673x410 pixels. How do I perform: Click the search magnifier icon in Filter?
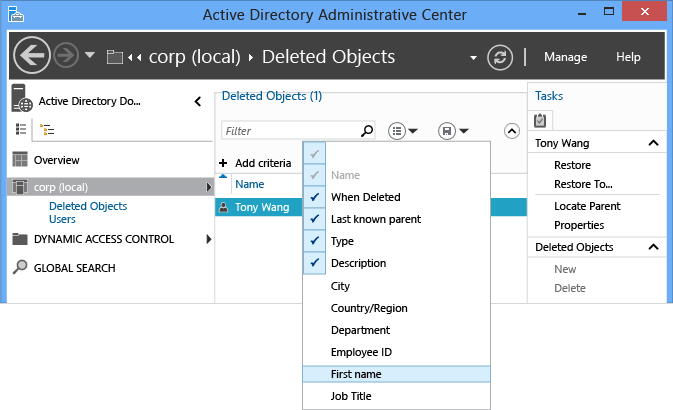click(x=367, y=130)
